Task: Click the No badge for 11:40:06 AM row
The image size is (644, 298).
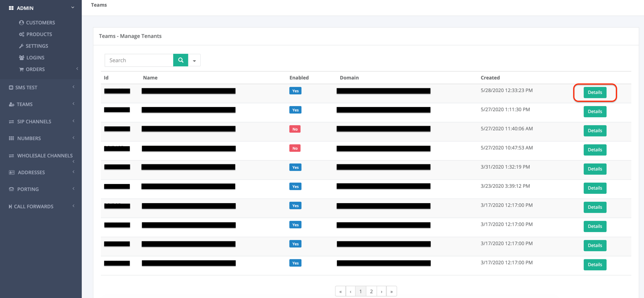Action: coord(295,129)
